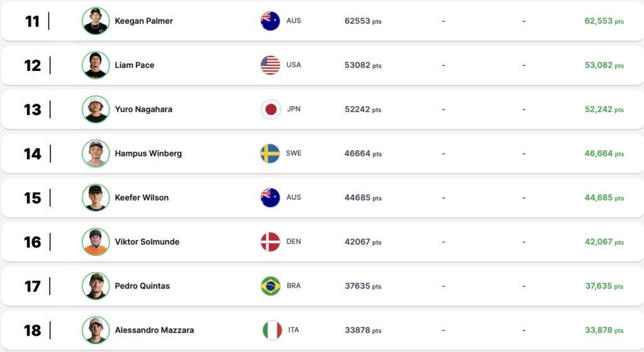
Task: Click Alessandro Mazzara's name
Action: pos(154,330)
